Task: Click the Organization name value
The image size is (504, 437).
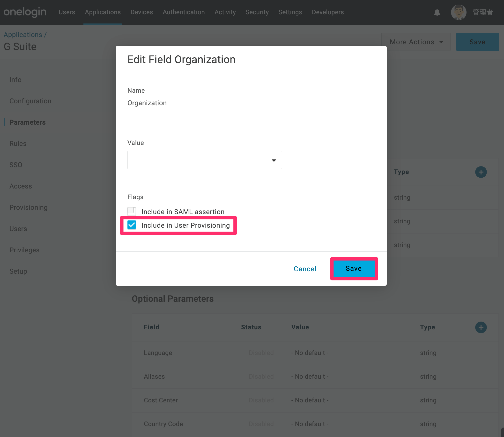Action: [147, 103]
